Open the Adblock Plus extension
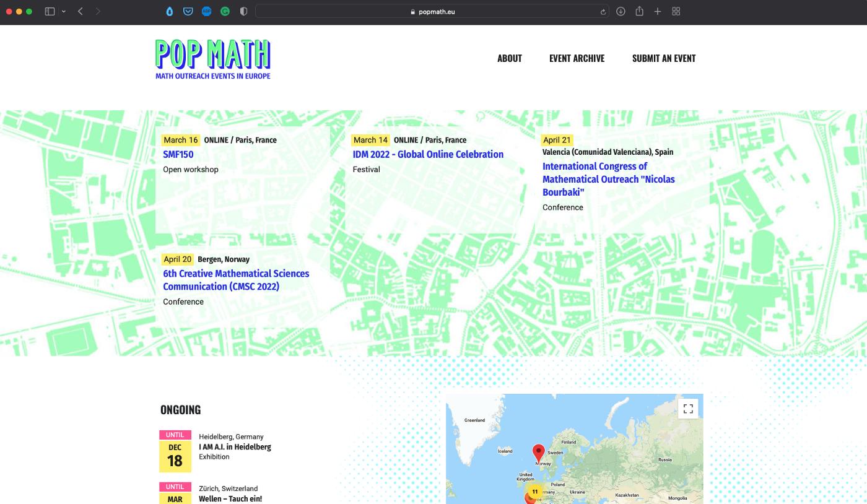 coord(206,11)
